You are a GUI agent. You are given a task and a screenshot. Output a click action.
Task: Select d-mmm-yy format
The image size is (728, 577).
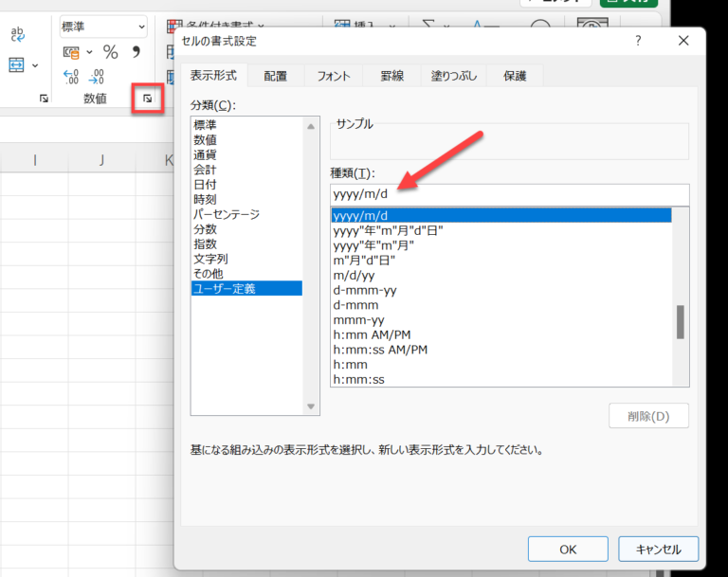[x=501, y=290]
